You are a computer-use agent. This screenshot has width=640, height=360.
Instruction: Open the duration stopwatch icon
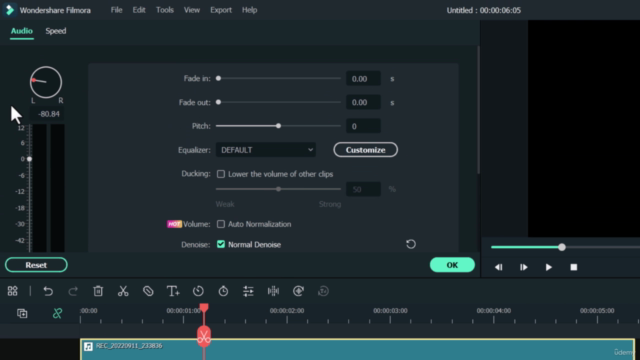tap(223, 291)
